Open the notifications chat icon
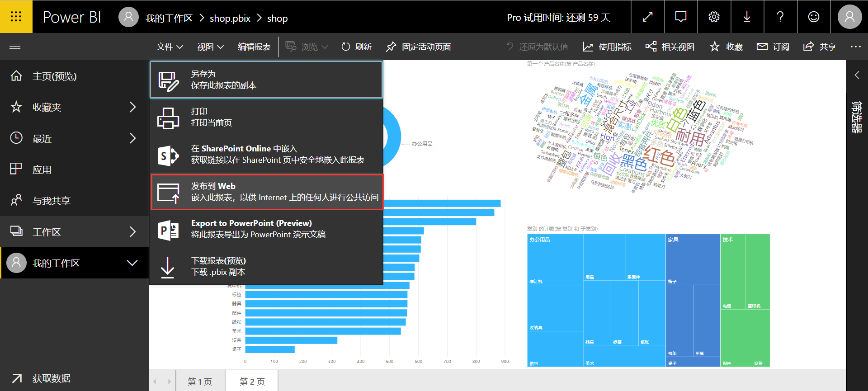The height and width of the screenshot is (391, 868). [680, 17]
